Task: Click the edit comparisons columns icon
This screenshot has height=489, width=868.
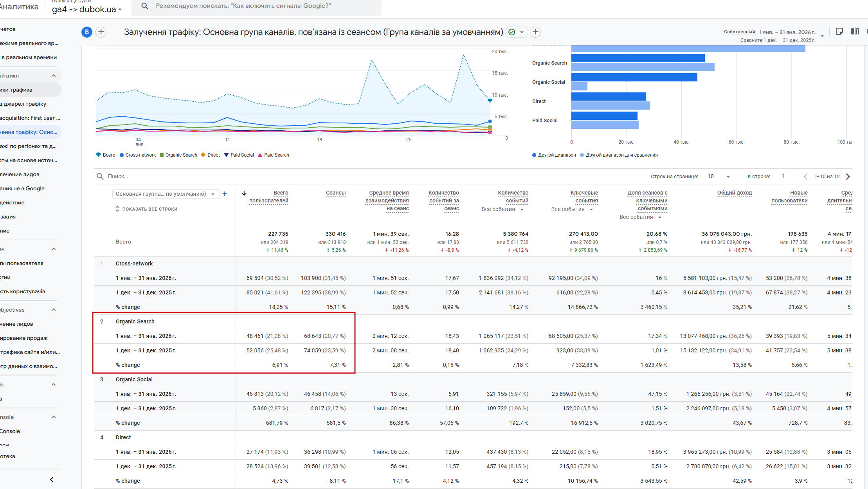Action: [x=855, y=32]
